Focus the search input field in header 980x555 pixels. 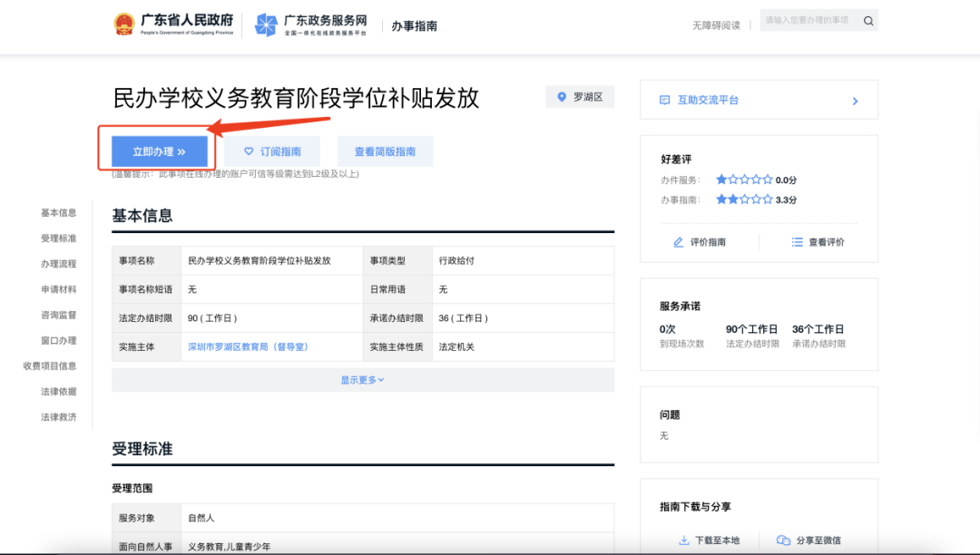[810, 21]
